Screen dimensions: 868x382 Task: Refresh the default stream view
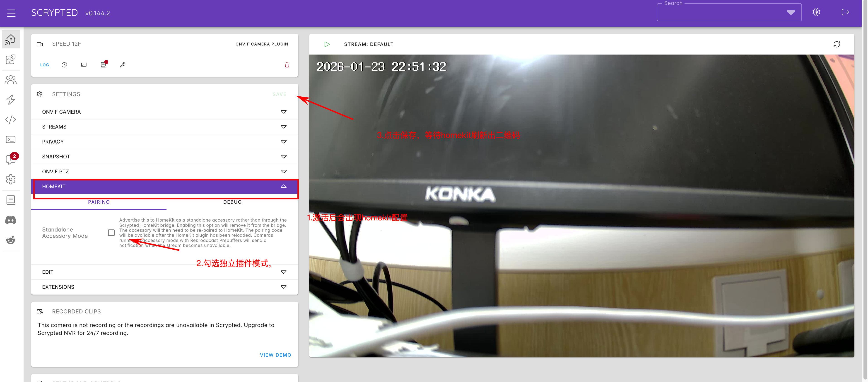[x=836, y=44]
